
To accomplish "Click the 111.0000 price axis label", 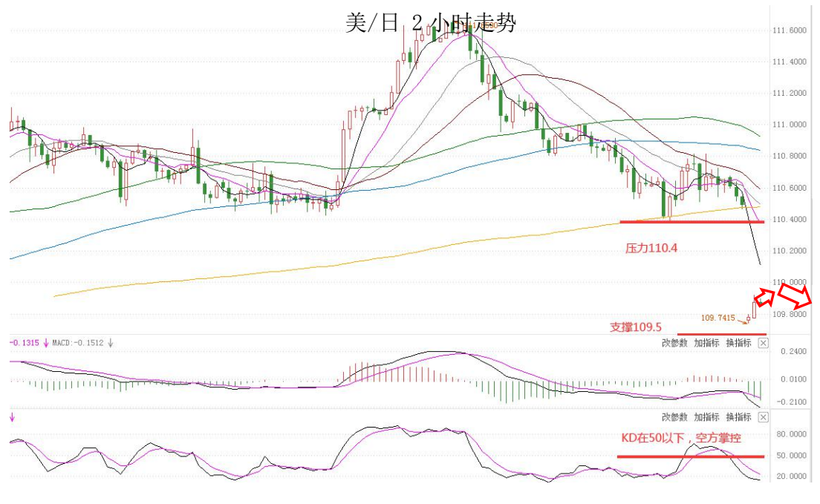I will [x=789, y=125].
